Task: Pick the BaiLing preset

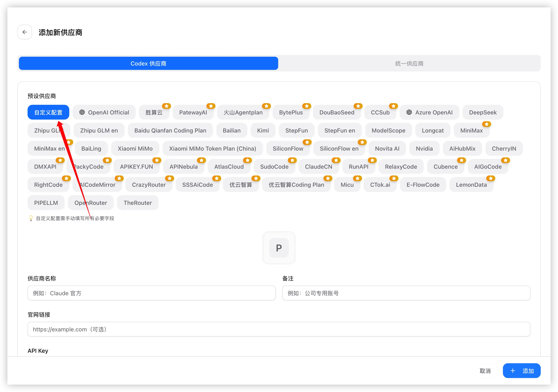Action: click(91, 148)
